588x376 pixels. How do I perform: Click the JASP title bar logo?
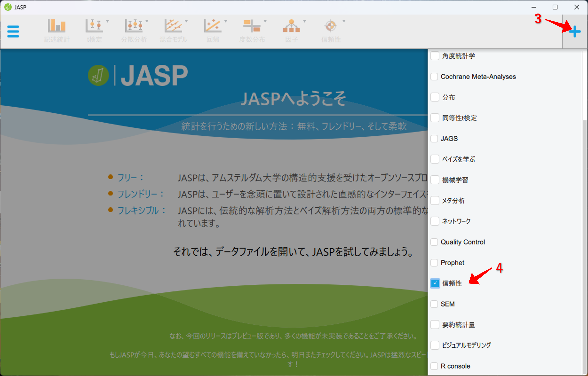(x=8, y=7)
